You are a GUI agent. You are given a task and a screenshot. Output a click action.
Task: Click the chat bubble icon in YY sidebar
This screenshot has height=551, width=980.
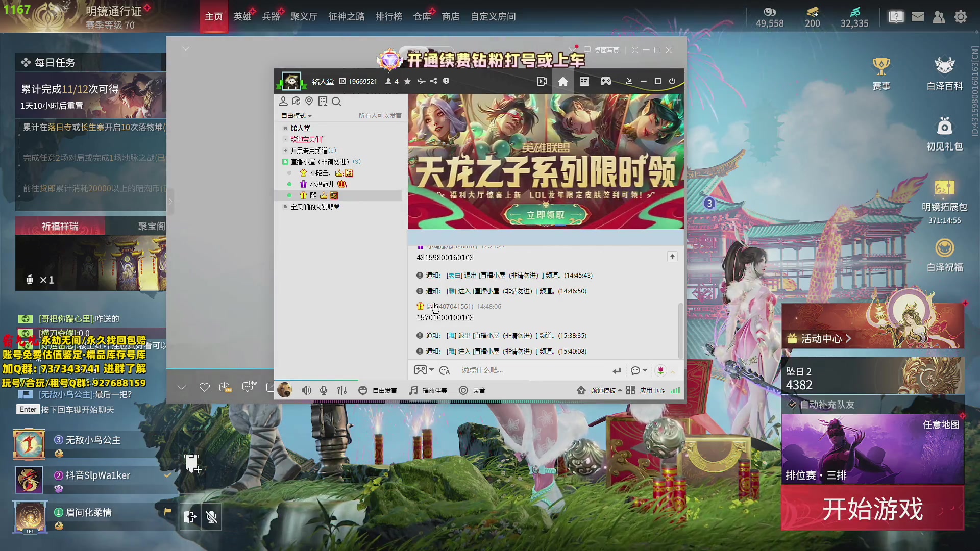(x=296, y=101)
